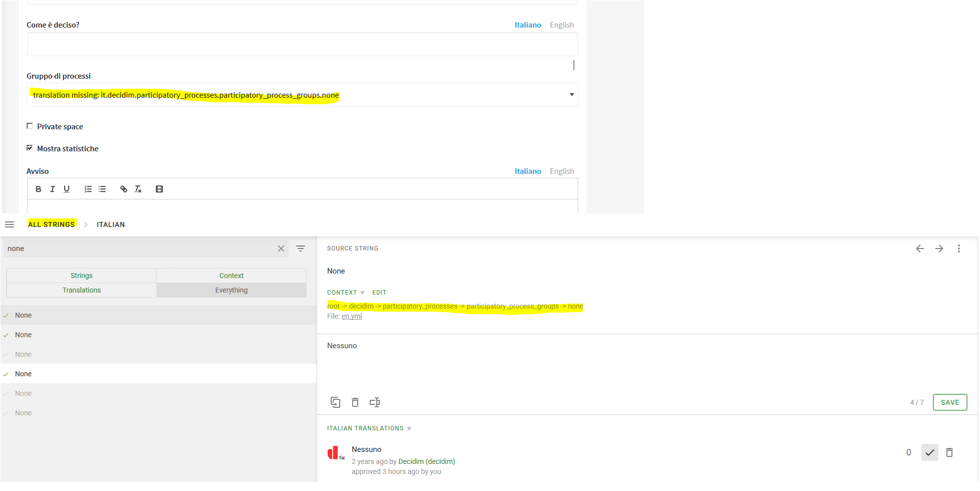Clear the search field containing none
This screenshot has height=491, width=980.
pyautogui.click(x=281, y=249)
